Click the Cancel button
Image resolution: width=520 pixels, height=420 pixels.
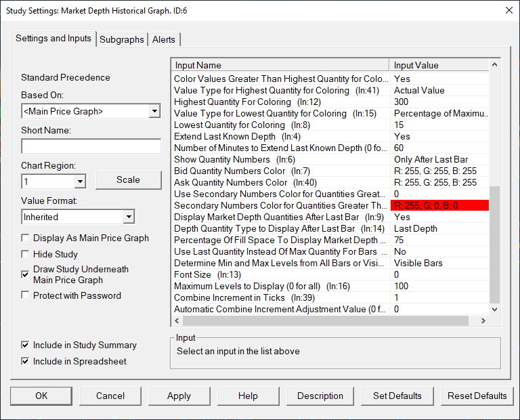(x=110, y=396)
